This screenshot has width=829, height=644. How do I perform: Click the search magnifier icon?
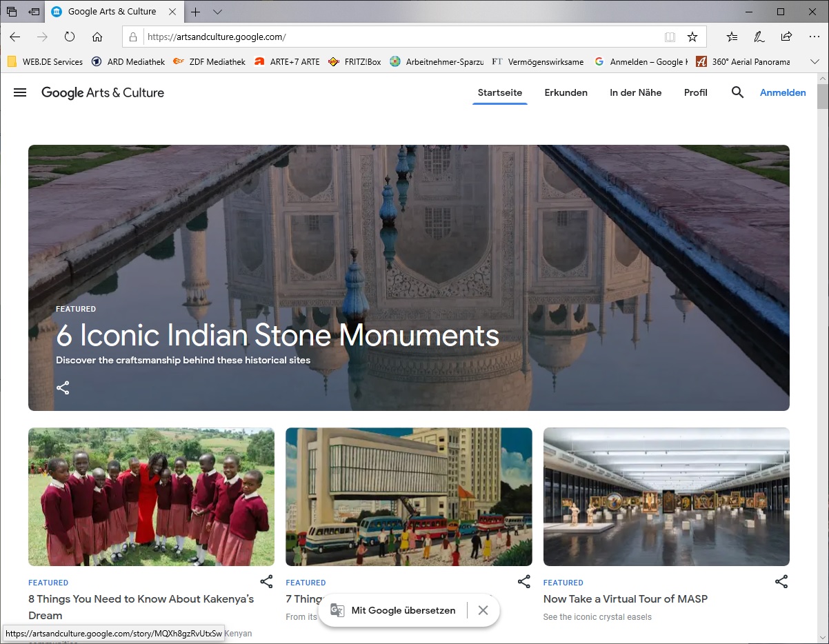click(737, 92)
